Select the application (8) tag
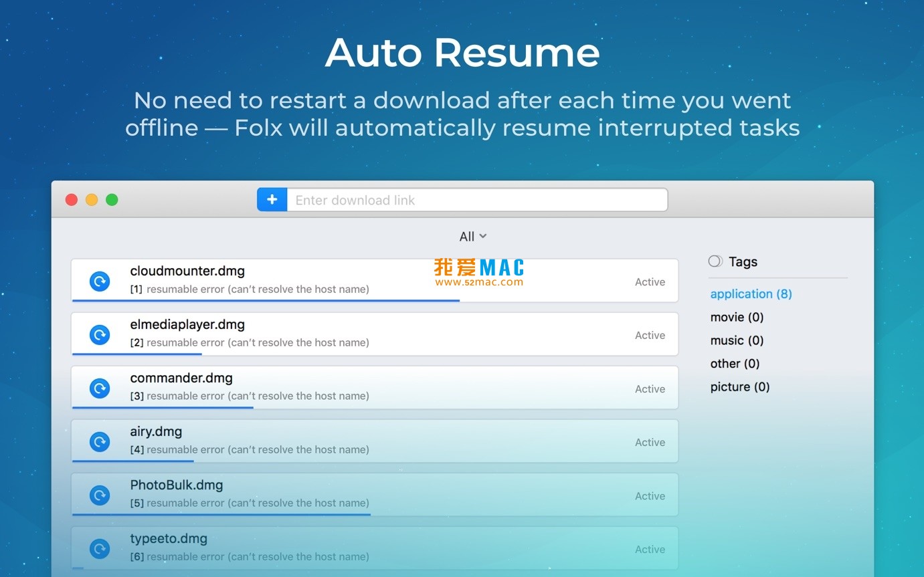924x577 pixels. click(751, 294)
